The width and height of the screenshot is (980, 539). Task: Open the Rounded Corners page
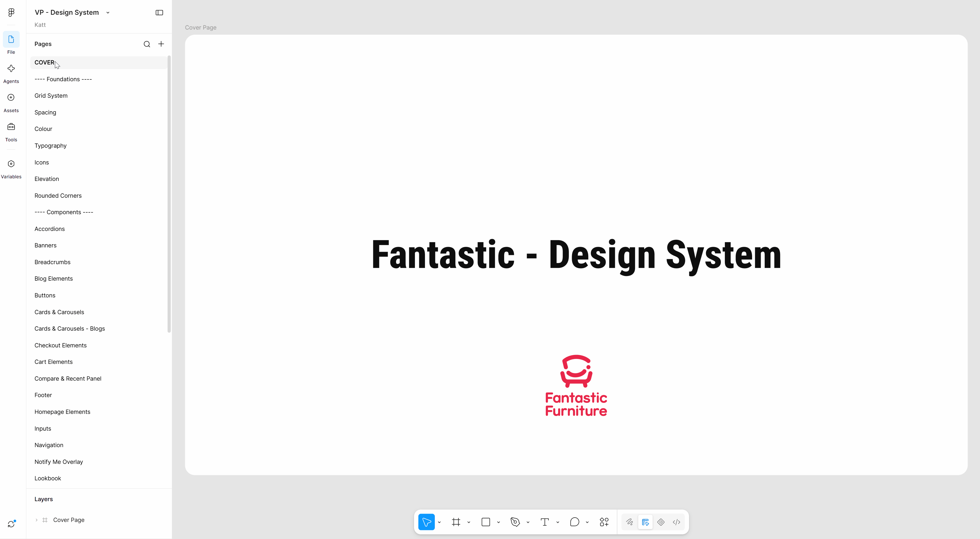(x=99, y=196)
